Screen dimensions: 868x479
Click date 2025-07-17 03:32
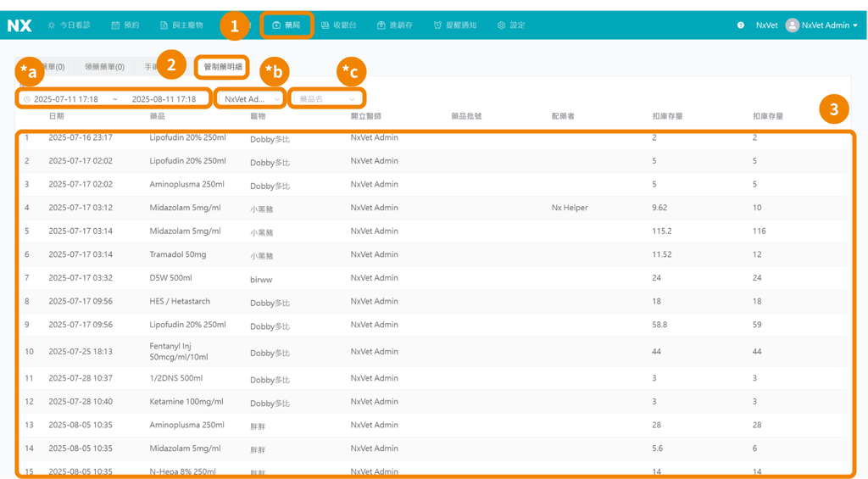click(81, 277)
